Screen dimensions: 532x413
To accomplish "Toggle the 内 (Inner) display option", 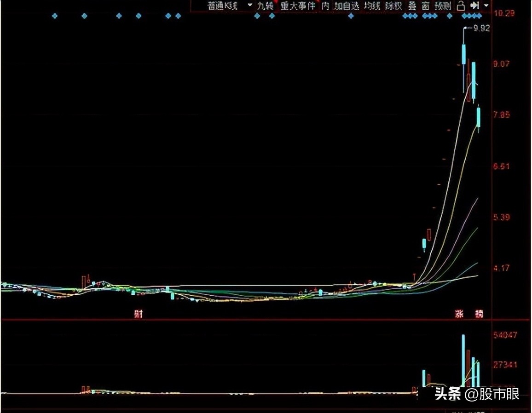I will coord(325,6).
